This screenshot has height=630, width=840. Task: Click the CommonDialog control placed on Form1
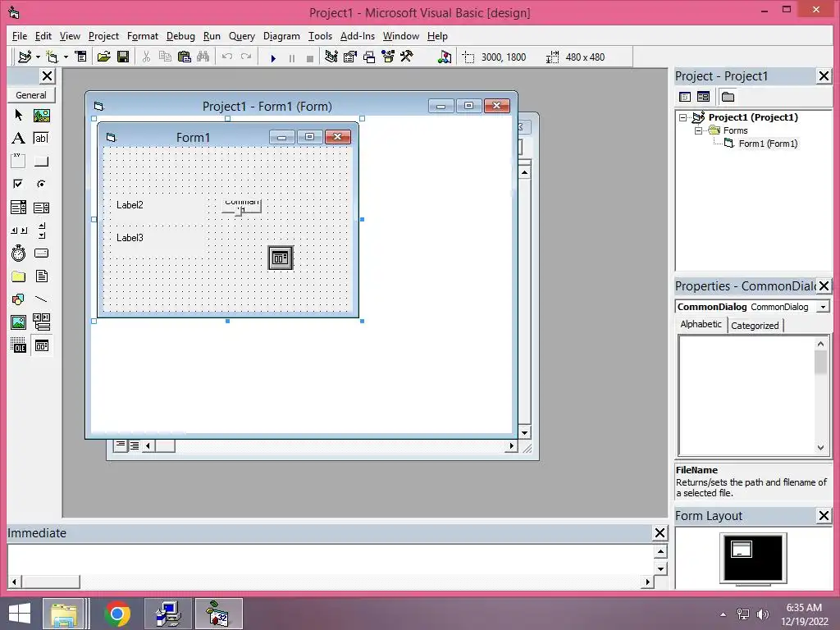pos(281,258)
